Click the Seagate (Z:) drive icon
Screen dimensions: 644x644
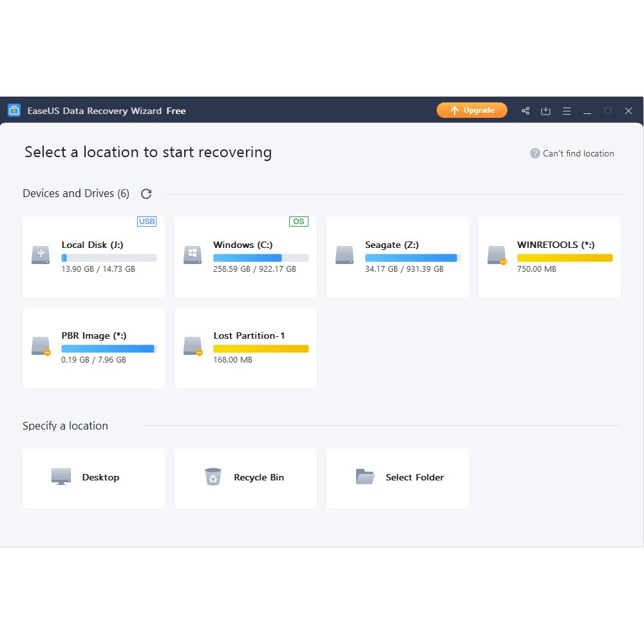pos(345,255)
